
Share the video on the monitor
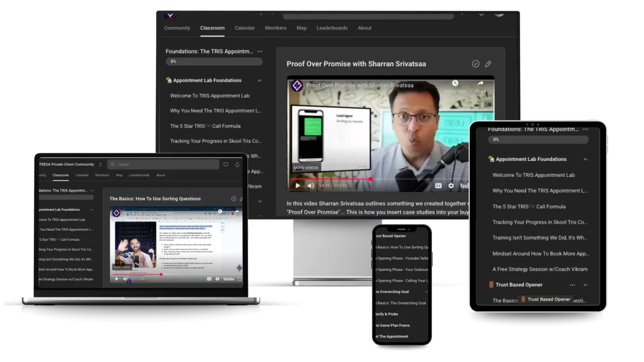(480, 86)
